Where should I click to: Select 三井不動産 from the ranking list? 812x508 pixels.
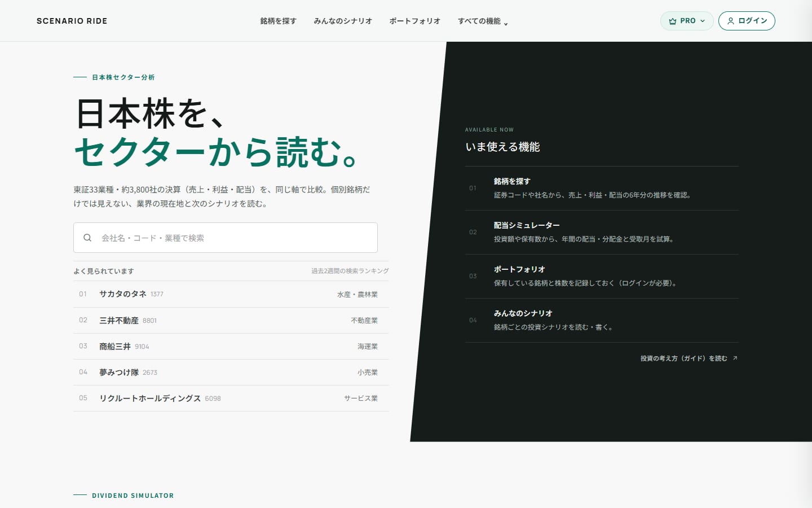point(231,320)
